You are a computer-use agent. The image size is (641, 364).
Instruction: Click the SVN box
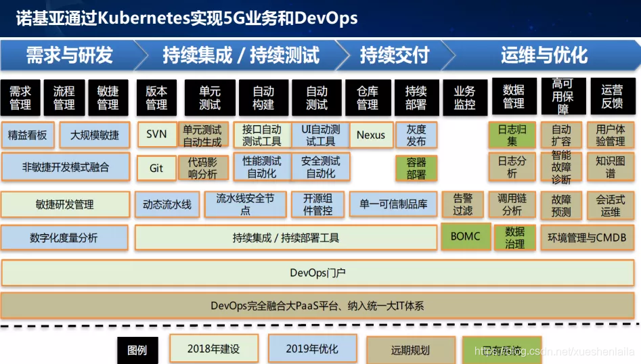tap(156, 135)
